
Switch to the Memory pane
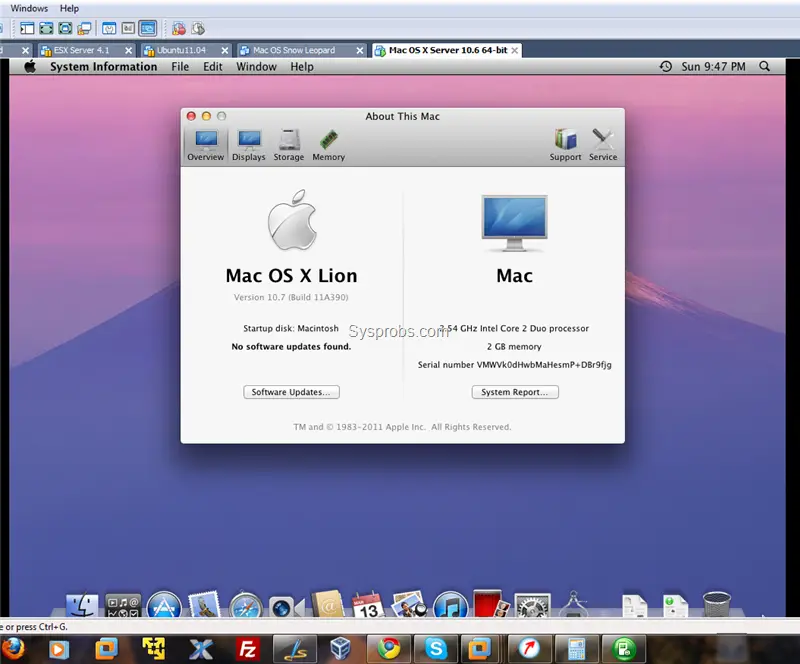[329, 145]
